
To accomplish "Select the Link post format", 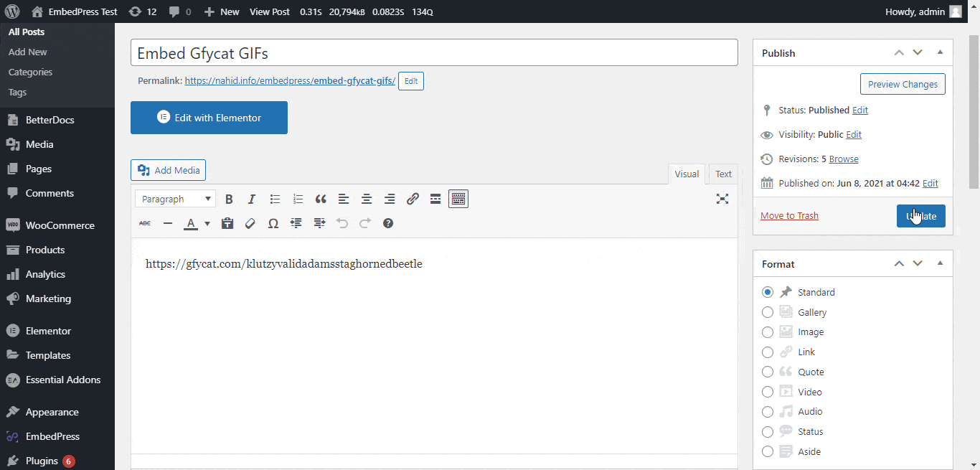I will [x=768, y=352].
